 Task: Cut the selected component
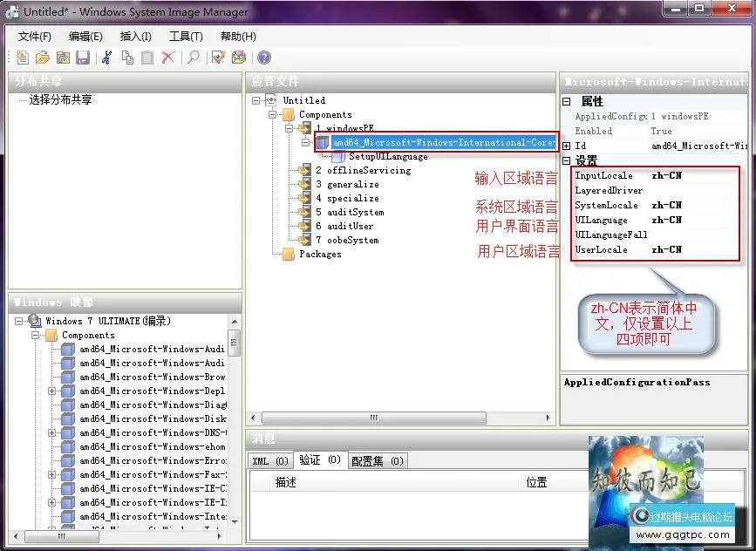(106, 57)
